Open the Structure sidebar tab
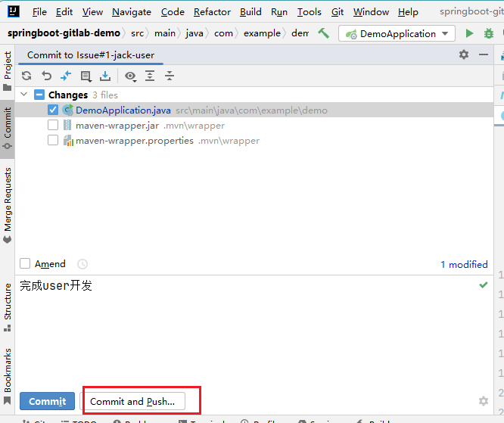This screenshot has width=504, height=423. [x=7, y=307]
